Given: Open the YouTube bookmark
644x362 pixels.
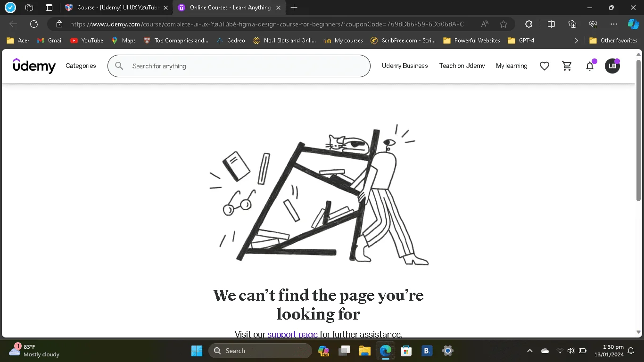Looking at the screenshot, I should tap(87, 41).
